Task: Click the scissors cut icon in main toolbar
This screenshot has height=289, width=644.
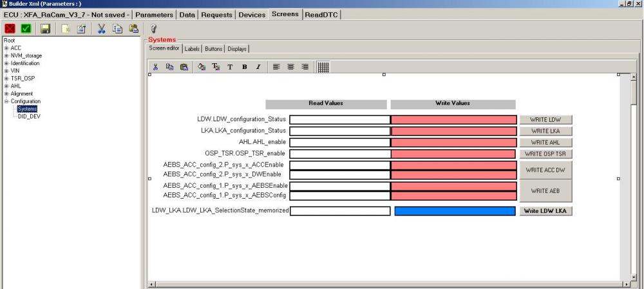Action: (102, 28)
